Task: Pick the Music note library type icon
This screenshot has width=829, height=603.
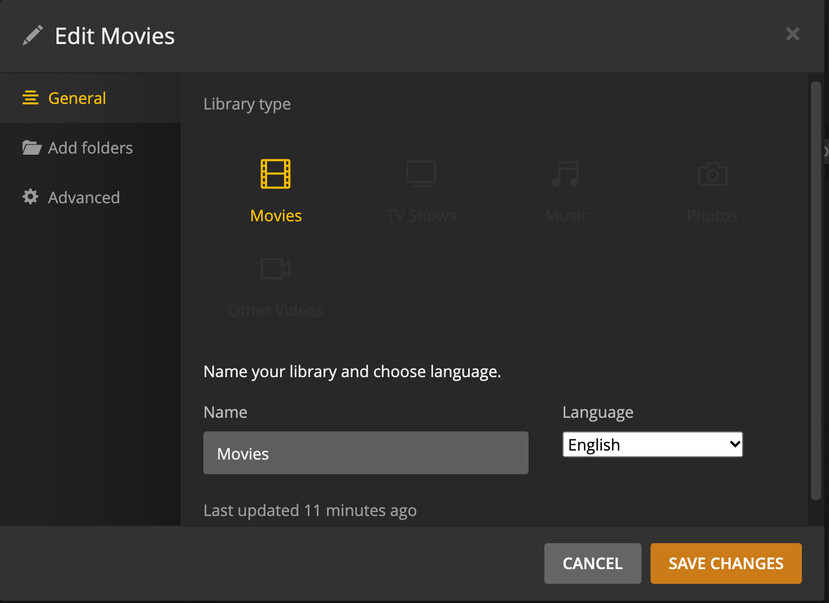Action: point(566,174)
